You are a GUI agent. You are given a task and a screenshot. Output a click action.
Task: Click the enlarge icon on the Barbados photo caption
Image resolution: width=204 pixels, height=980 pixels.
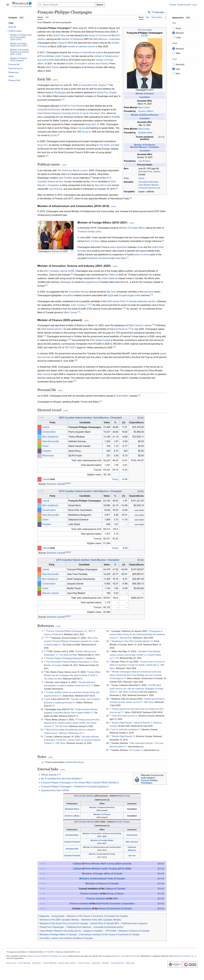pos(72,251)
